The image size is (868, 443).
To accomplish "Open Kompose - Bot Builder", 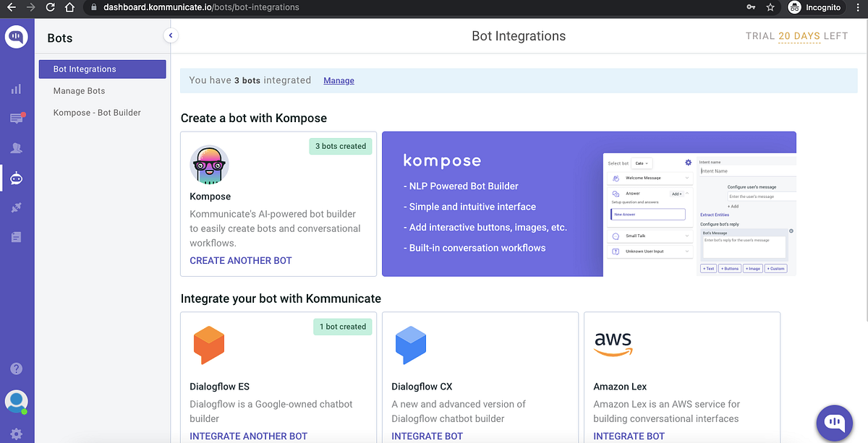I will click(x=96, y=112).
